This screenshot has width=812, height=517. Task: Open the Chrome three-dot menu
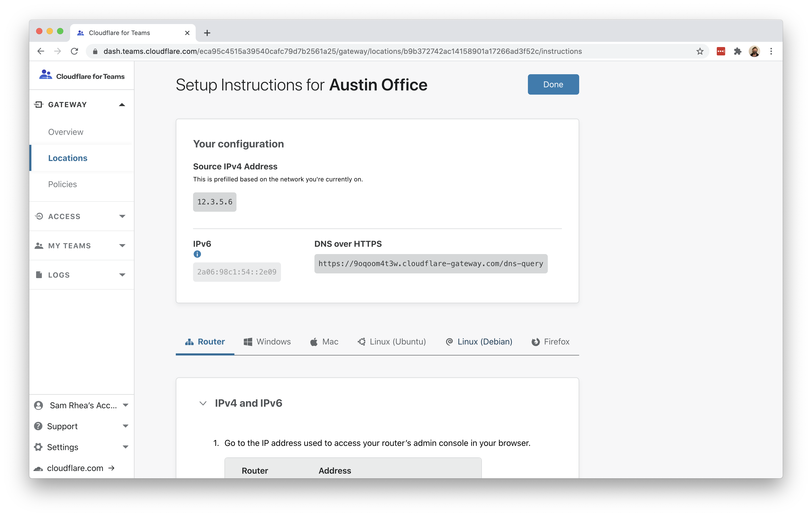(771, 51)
